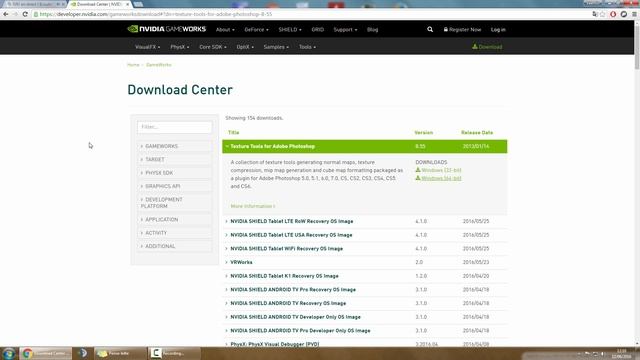Open GeForce dropdown menu

256,30
